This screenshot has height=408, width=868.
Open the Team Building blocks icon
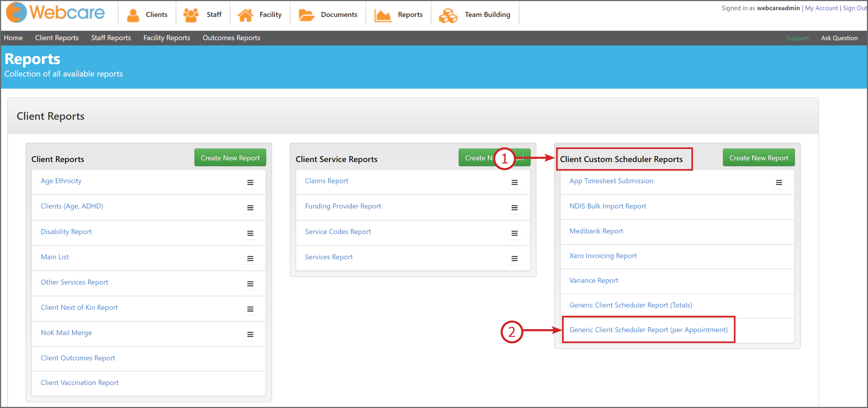coord(448,15)
